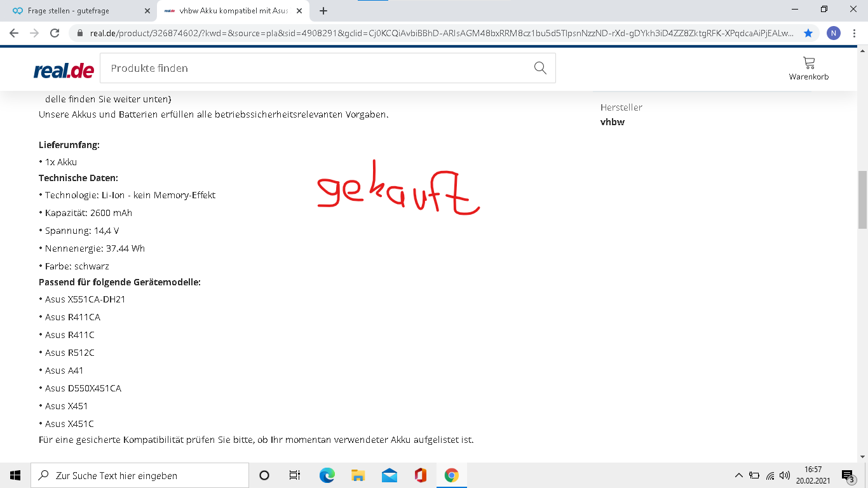Show hidden system tray icons
This screenshot has width=868, height=488.
point(738,475)
